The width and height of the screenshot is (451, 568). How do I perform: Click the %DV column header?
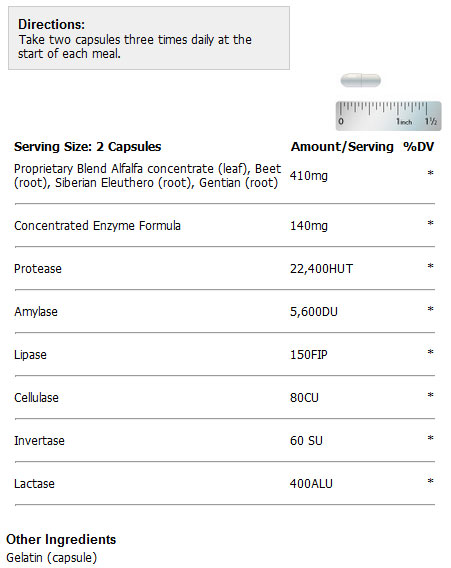[418, 146]
